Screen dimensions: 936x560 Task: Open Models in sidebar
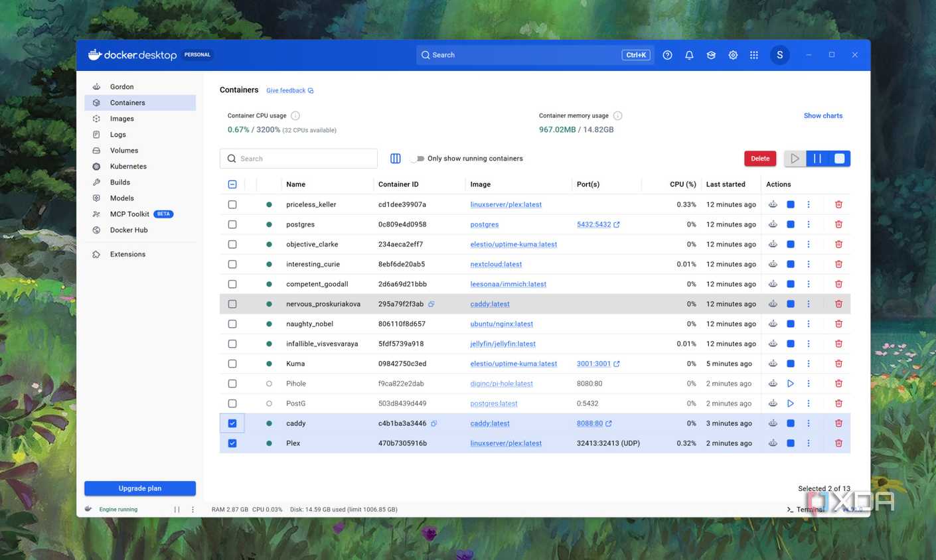click(x=140, y=198)
